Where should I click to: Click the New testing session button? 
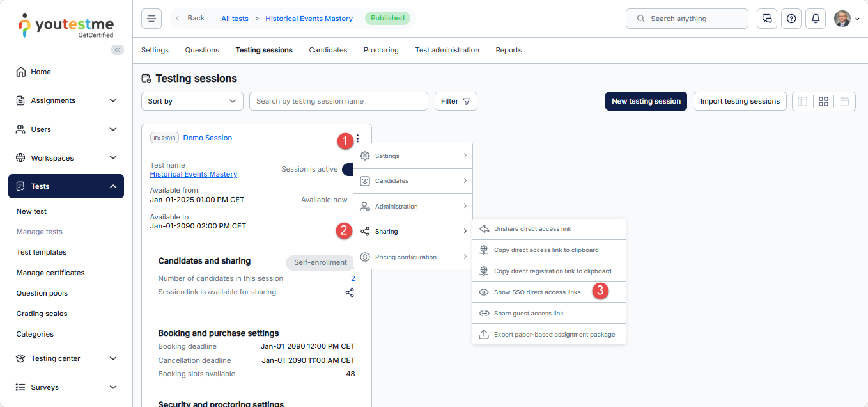646,101
